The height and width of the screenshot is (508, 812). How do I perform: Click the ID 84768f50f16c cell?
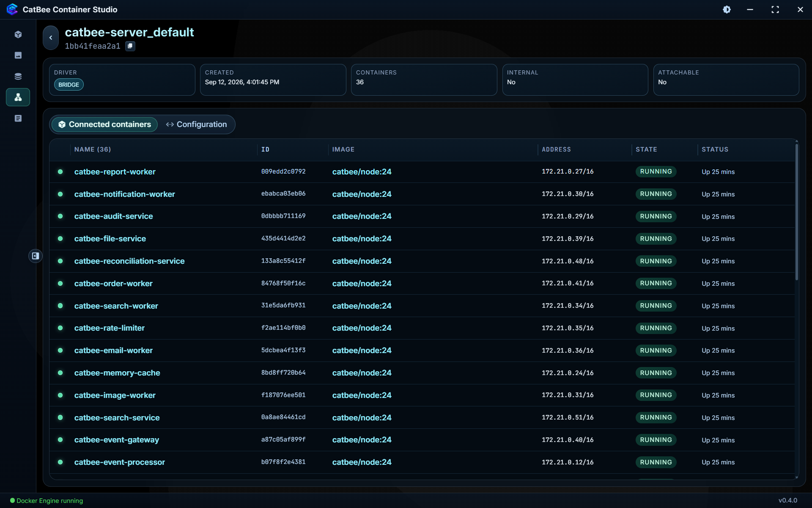pyautogui.click(x=283, y=283)
